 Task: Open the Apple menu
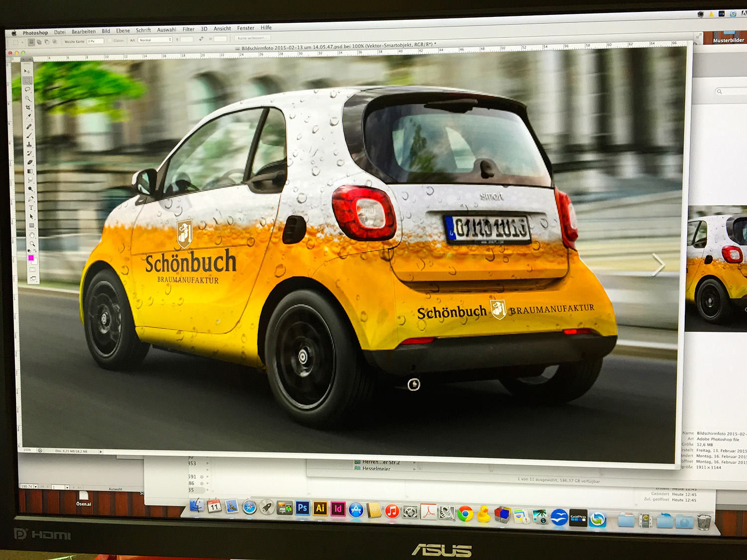[13, 33]
